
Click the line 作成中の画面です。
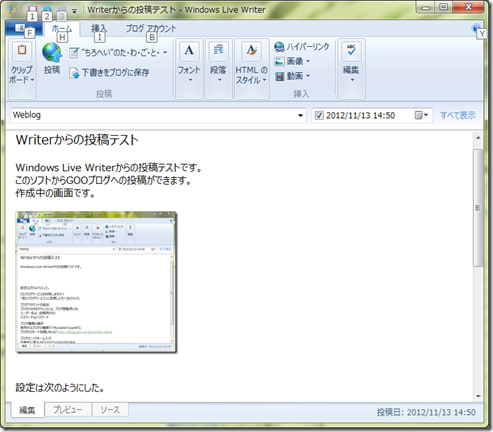coord(55,193)
